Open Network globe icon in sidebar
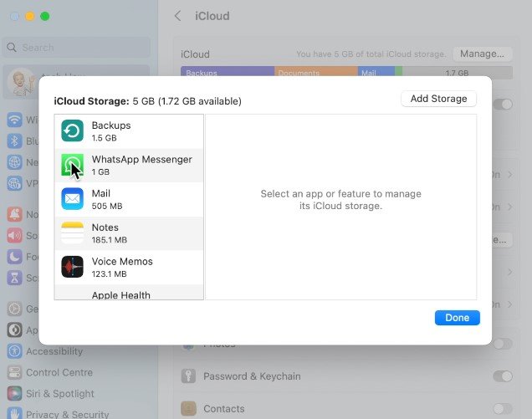Screen dimensions: 532x419 point(14,162)
